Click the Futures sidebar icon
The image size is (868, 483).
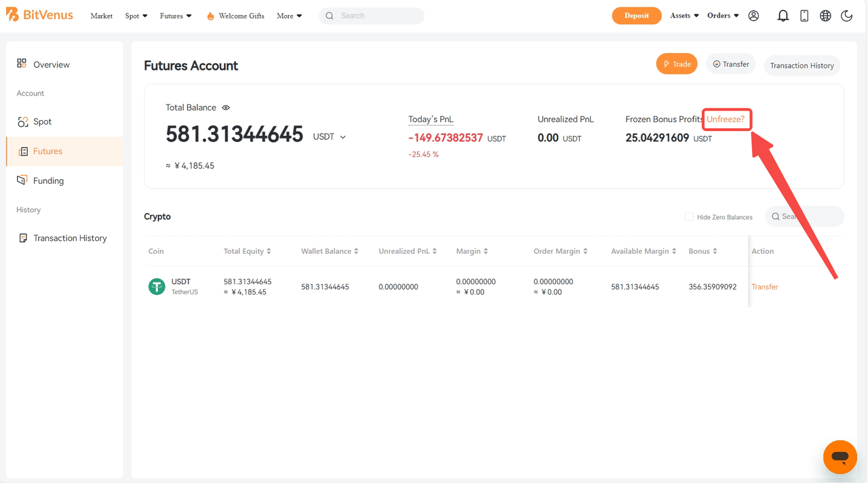click(23, 151)
